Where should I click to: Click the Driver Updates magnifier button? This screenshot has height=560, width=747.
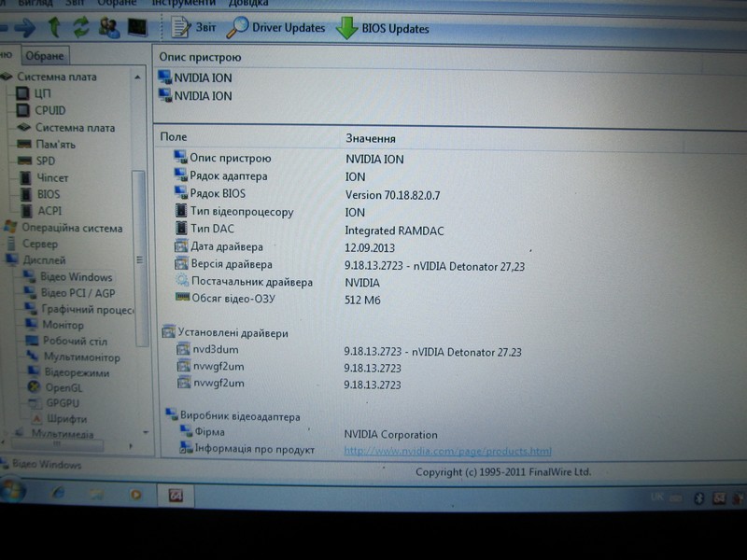click(x=277, y=28)
